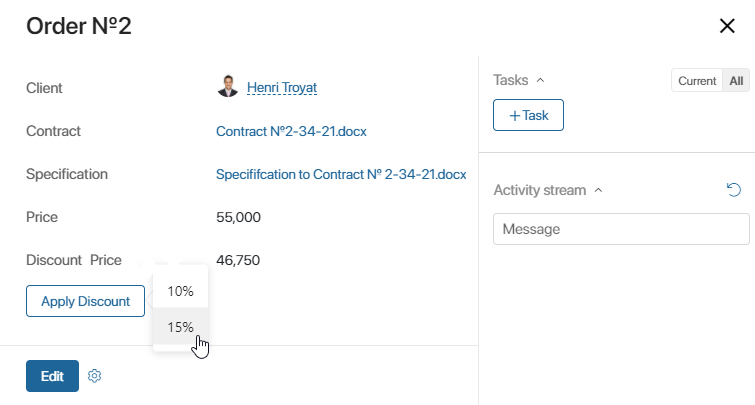This screenshot has width=755, height=405.
Task: Close the Order №2 panel
Action: click(727, 26)
